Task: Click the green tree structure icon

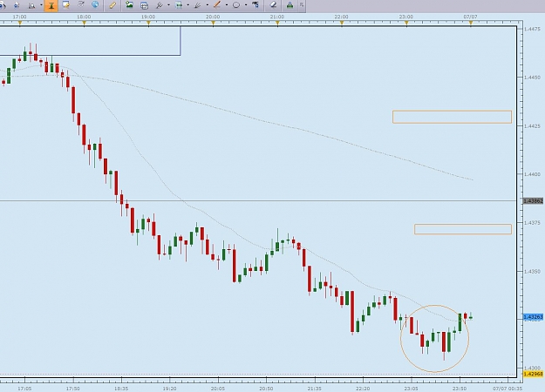Action: pyautogui.click(x=290, y=5)
